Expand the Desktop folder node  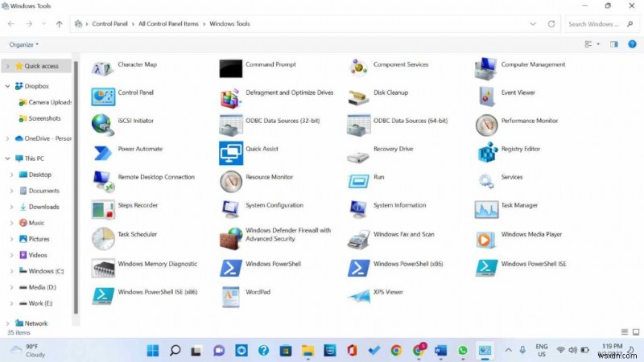11,175
